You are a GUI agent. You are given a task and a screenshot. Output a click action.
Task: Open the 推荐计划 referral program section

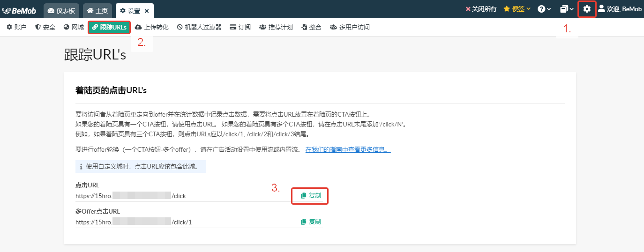[x=276, y=27]
